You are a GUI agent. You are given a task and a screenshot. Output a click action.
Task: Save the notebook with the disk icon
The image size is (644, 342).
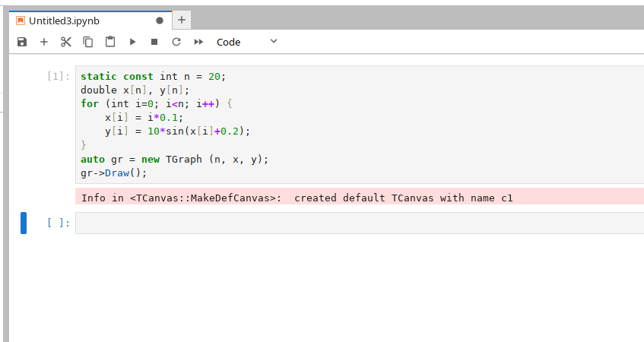(x=22, y=43)
